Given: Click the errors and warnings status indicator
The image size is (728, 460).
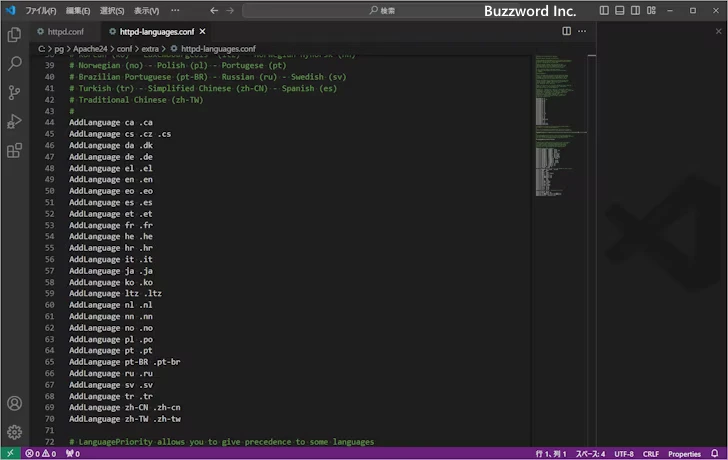Looking at the screenshot, I should pos(40,453).
